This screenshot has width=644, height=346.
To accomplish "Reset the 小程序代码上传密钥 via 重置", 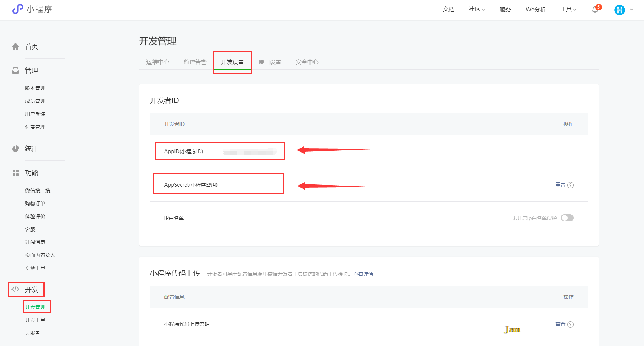I will [560, 324].
